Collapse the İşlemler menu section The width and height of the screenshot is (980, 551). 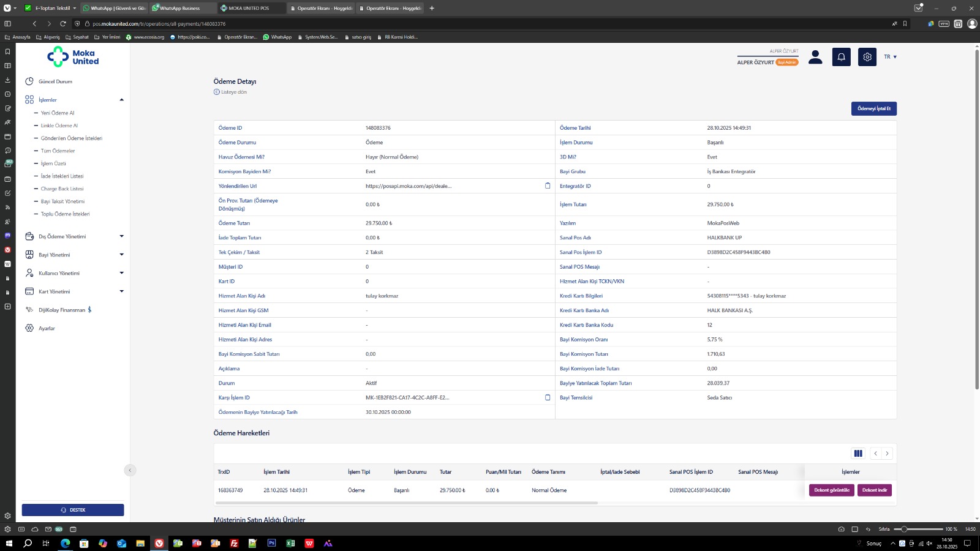pyautogui.click(x=121, y=100)
